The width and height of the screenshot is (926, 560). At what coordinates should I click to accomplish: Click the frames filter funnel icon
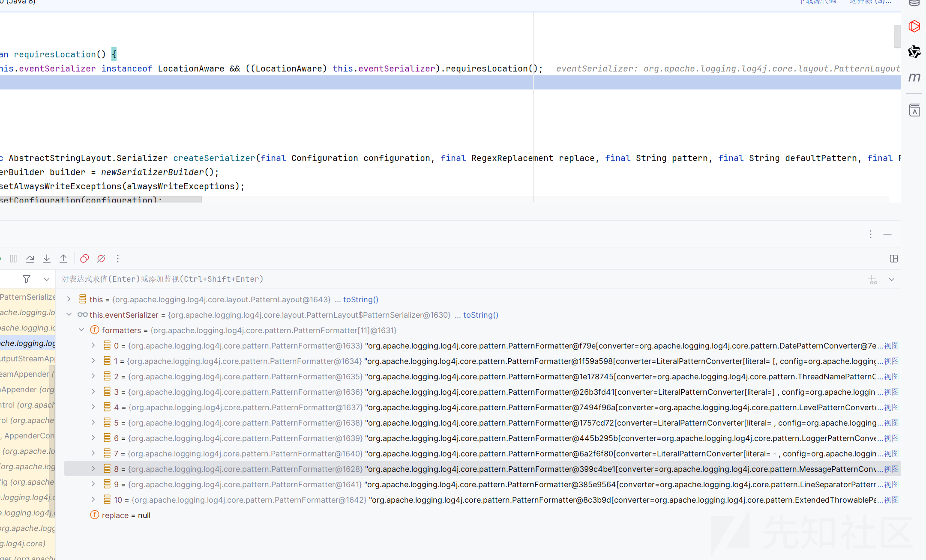point(27,279)
